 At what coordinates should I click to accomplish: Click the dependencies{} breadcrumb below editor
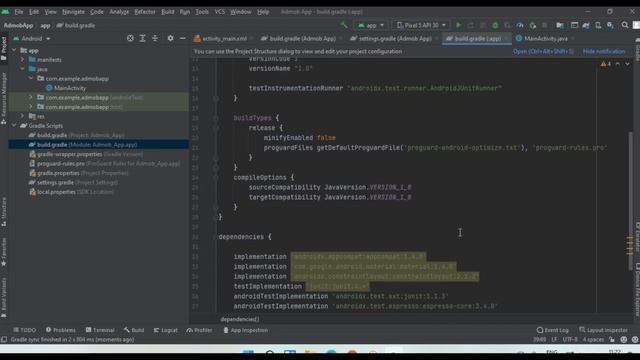(x=240, y=319)
